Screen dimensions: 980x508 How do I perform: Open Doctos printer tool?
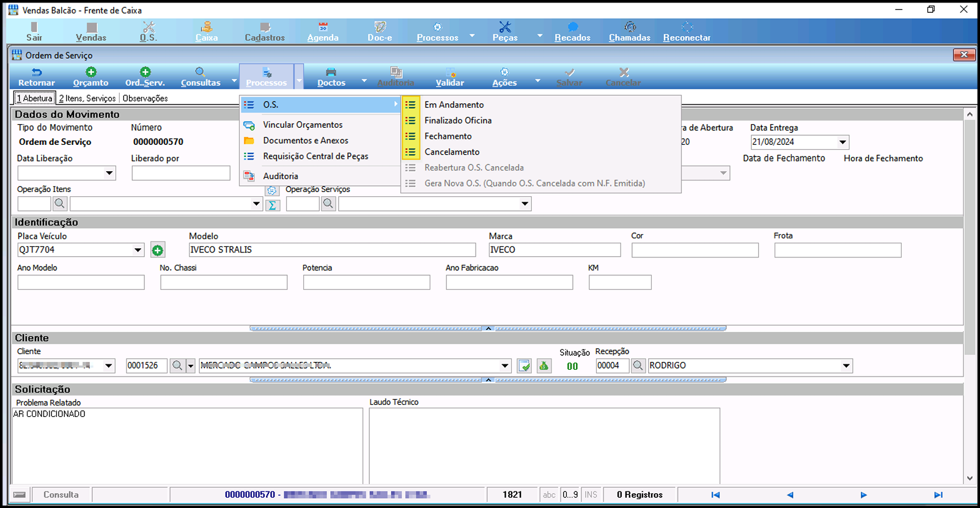(331, 77)
